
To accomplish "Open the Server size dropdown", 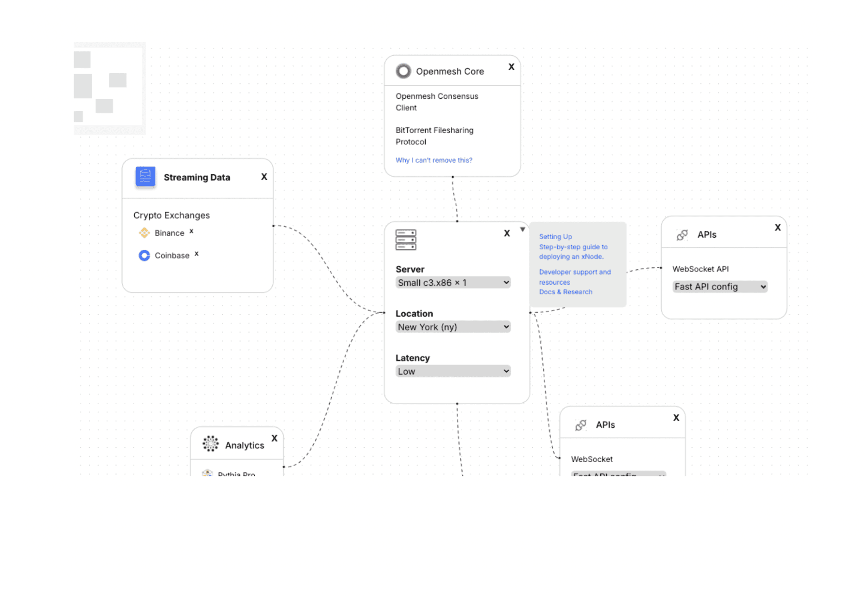I will tap(453, 283).
